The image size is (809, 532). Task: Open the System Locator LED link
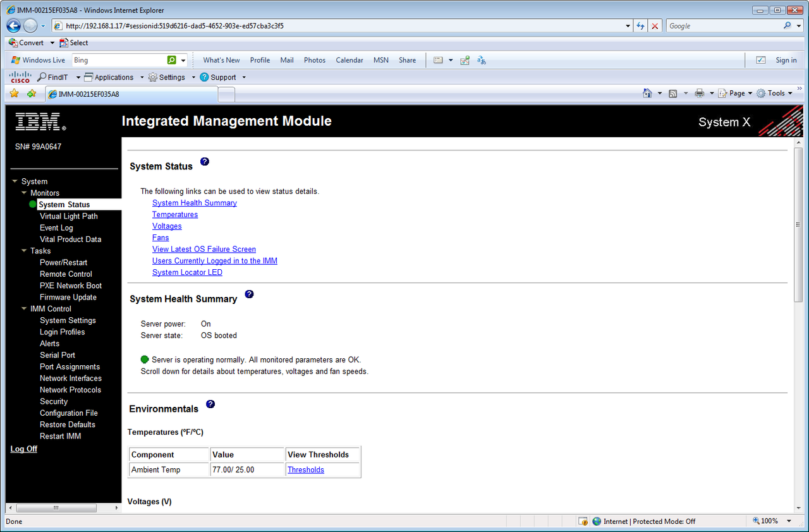(x=187, y=272)
